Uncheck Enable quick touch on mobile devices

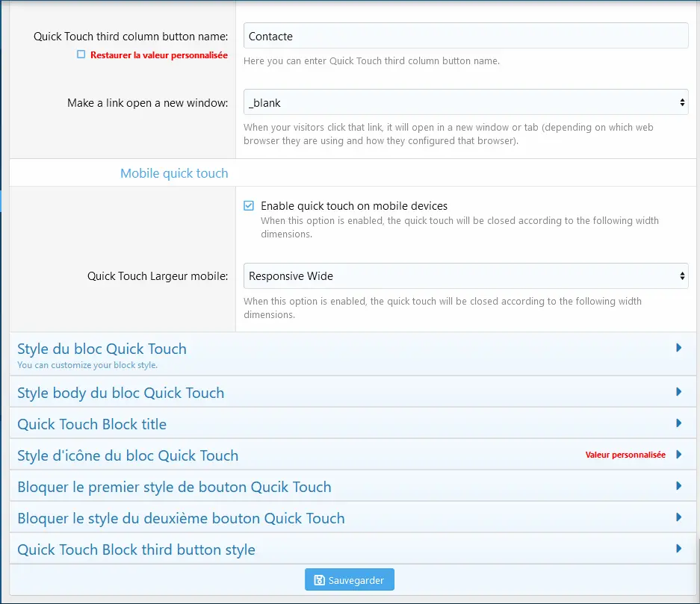249,206
